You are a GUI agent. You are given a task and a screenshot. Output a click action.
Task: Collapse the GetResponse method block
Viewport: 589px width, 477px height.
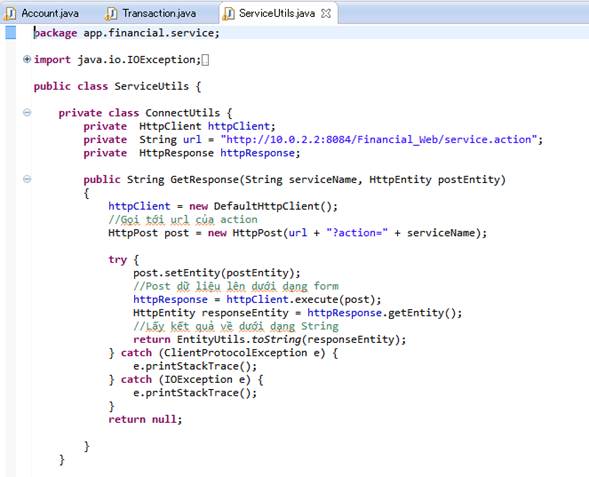pos(27,179)
